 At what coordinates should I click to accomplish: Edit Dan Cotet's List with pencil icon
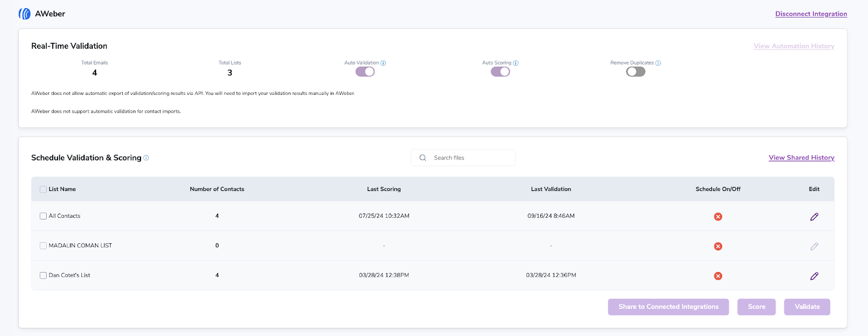(x=814, y=276)
